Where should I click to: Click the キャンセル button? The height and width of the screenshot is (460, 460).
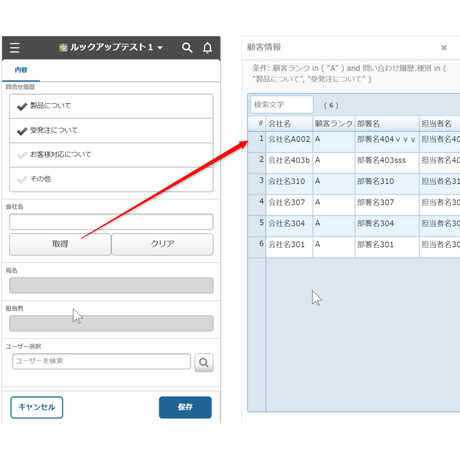(x=37, y=407)
